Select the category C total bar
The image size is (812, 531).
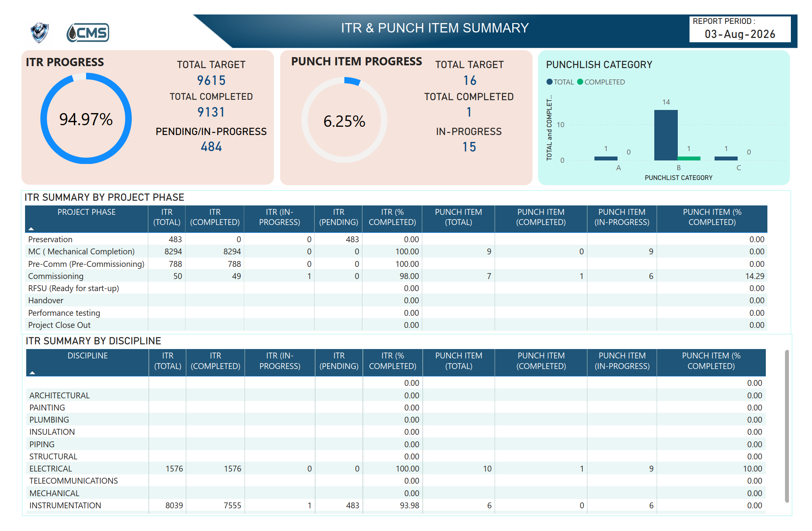[726, 158]
